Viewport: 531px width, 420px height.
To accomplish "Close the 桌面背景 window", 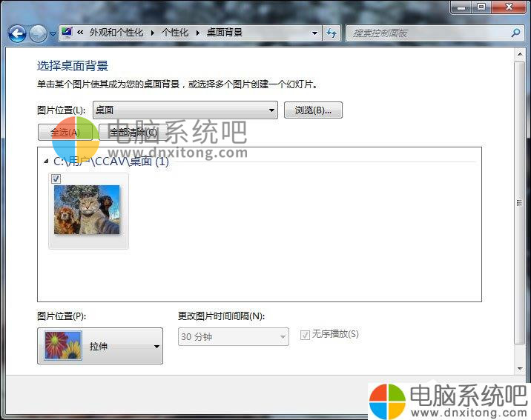I will click(509, 7).
